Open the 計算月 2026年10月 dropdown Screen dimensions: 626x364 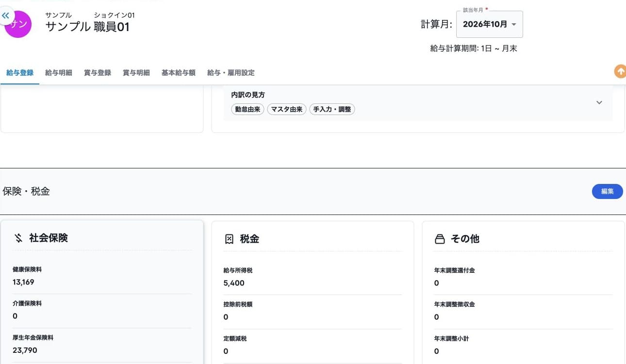click(490, 24)
